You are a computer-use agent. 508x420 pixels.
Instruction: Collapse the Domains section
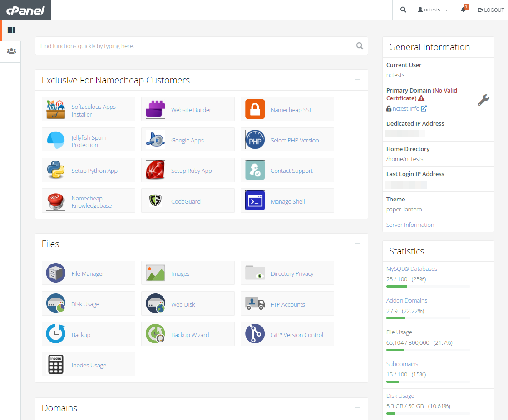coord(358,407)
